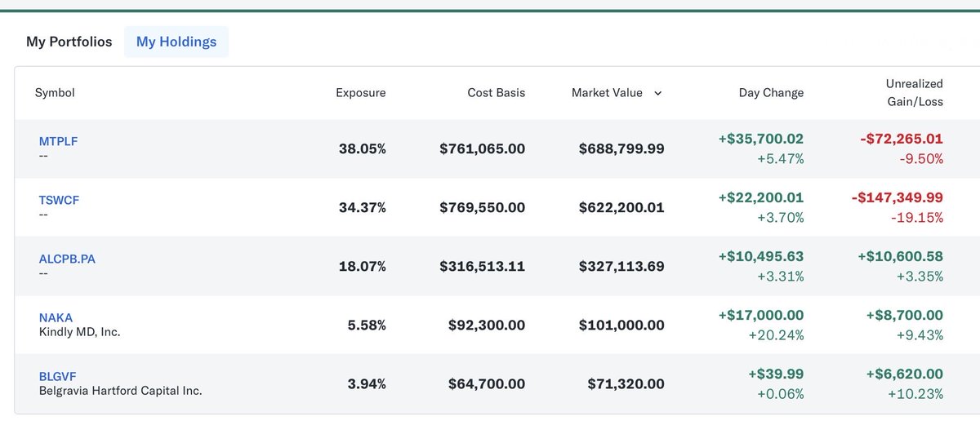
Task: Sort by the Cost Basis column header
Action: [x=496, y=93]
